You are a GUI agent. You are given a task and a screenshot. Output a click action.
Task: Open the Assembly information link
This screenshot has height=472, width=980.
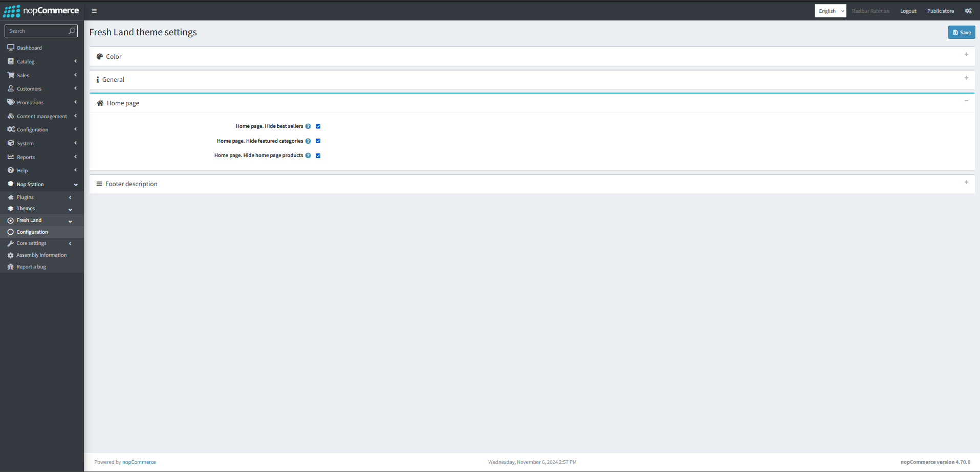(x=41, y=255)
